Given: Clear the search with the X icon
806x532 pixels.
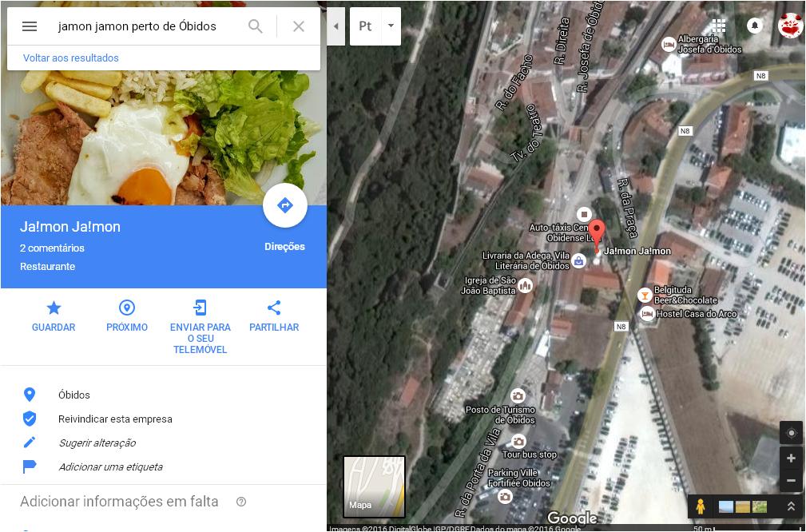Looking at the screenshot, I should point(299,26).
